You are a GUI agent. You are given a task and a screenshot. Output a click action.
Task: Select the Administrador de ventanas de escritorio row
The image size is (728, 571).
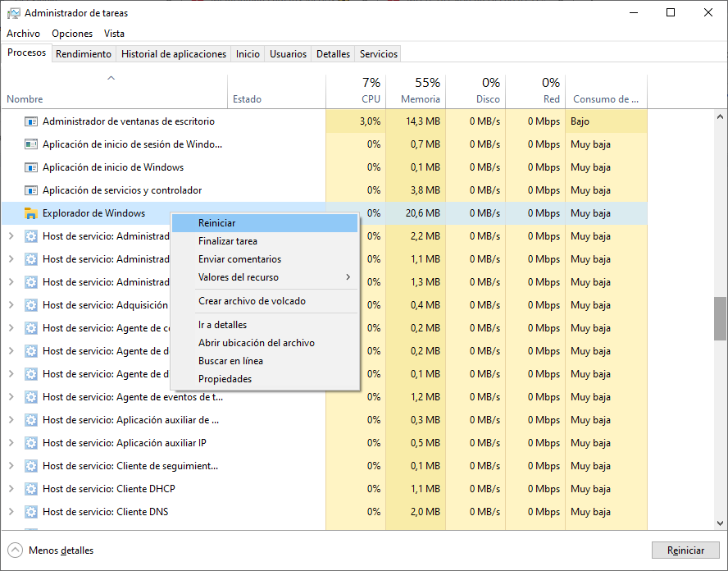(324, 121)
